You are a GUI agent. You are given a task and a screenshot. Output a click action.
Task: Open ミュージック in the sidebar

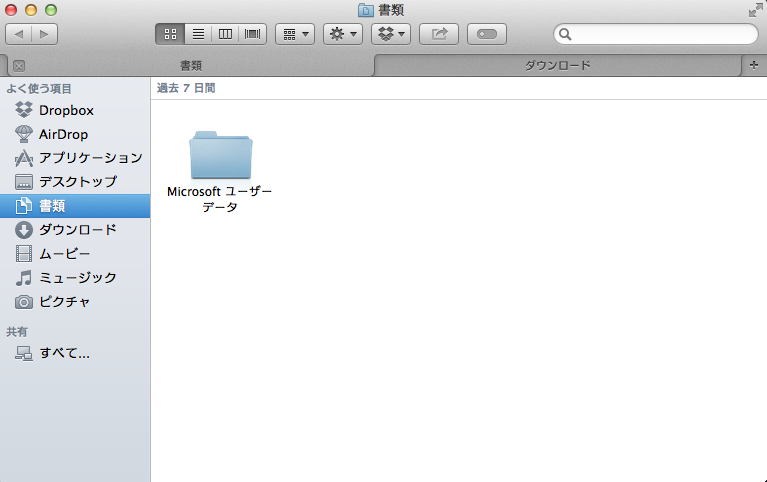(75, 277)
